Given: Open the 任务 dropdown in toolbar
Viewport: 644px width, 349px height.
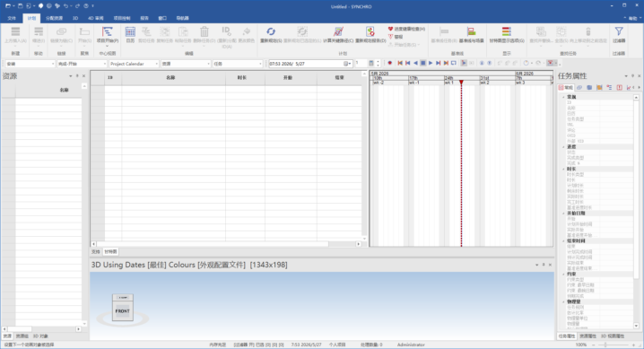Looking at the screenshot, I should click(238, 64).
